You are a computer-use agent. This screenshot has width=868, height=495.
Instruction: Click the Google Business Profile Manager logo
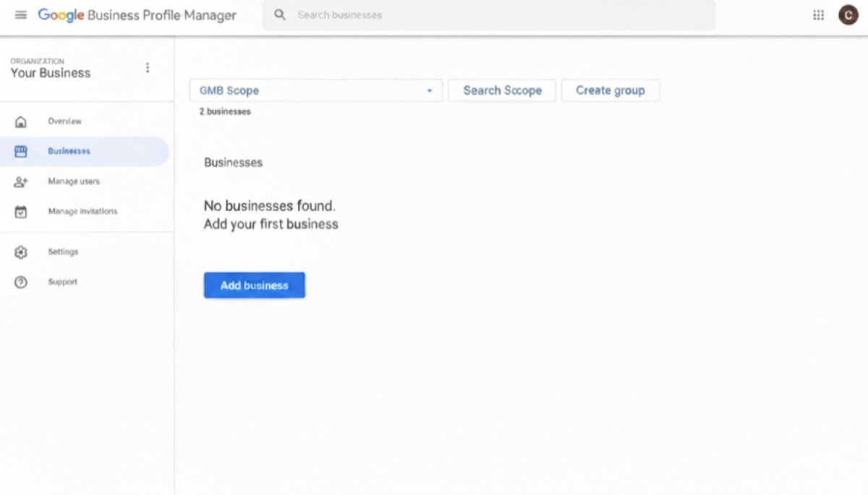(x=137, y=15)
